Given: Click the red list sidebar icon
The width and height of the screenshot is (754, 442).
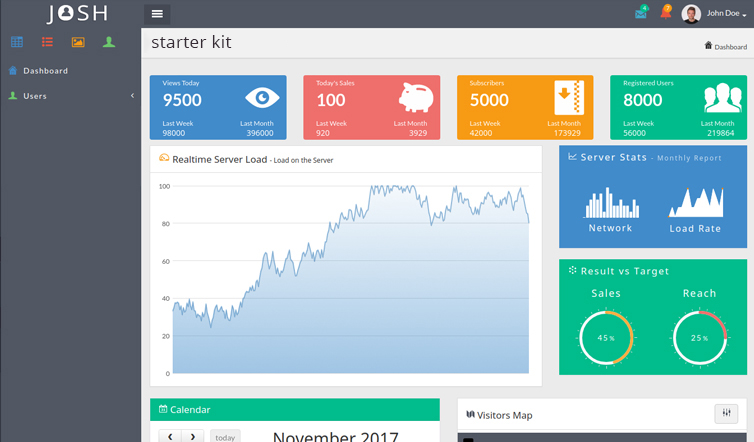Looking at the screenshot, I should [x=47, y=42].
